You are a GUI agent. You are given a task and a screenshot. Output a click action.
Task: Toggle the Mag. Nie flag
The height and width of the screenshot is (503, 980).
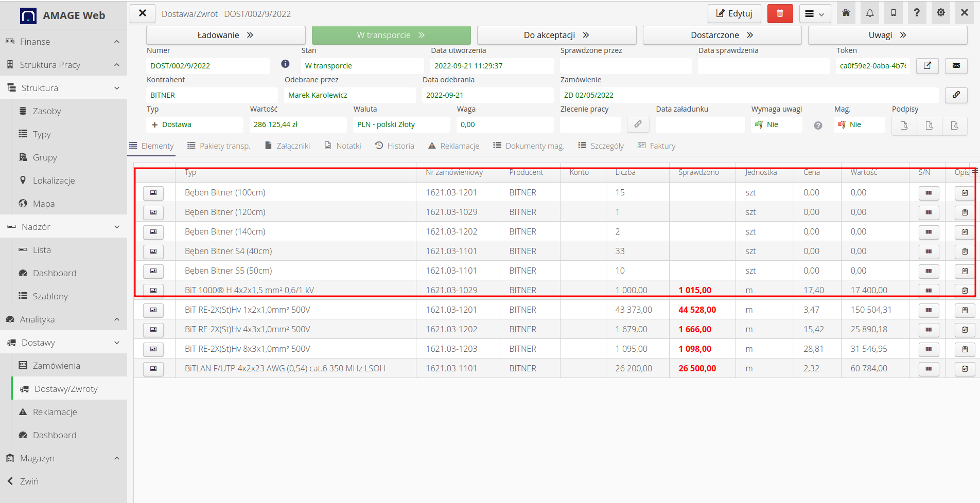point(850,124)
